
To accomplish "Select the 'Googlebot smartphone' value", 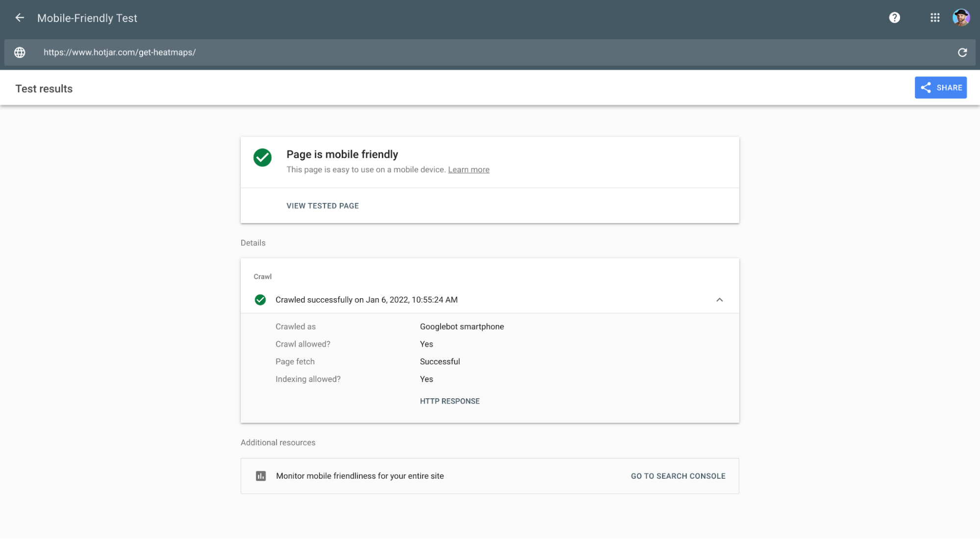I will point(462,327).
